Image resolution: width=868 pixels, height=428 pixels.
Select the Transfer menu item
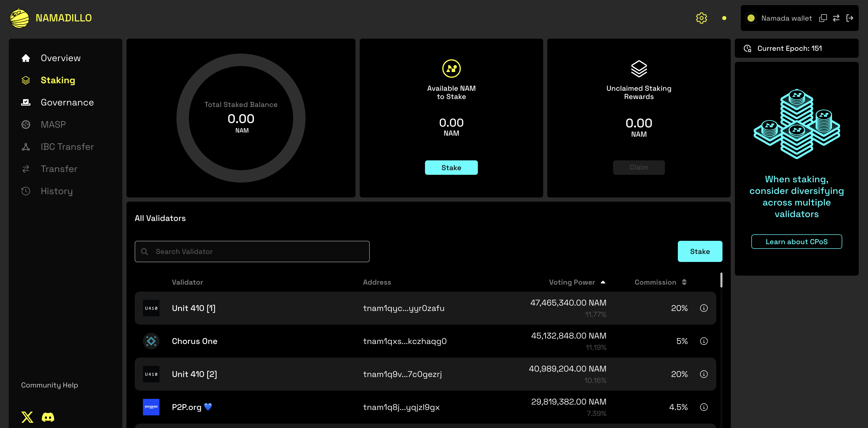(59, 169)
